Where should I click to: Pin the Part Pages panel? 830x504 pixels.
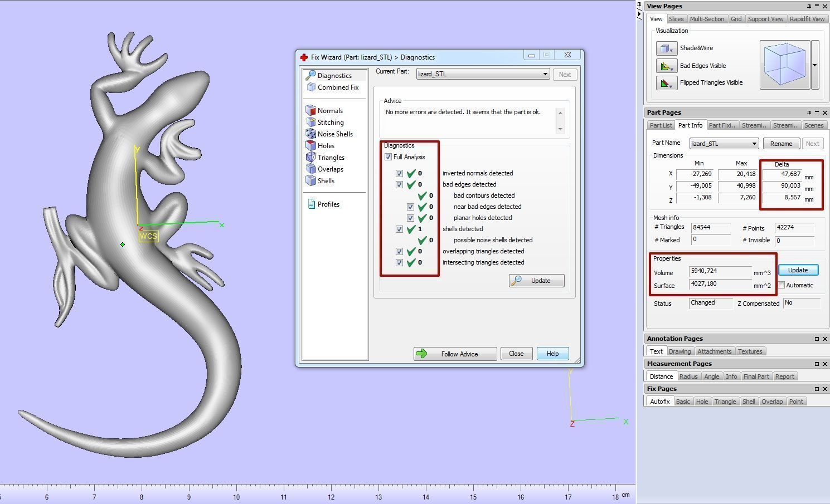point(809,112)
